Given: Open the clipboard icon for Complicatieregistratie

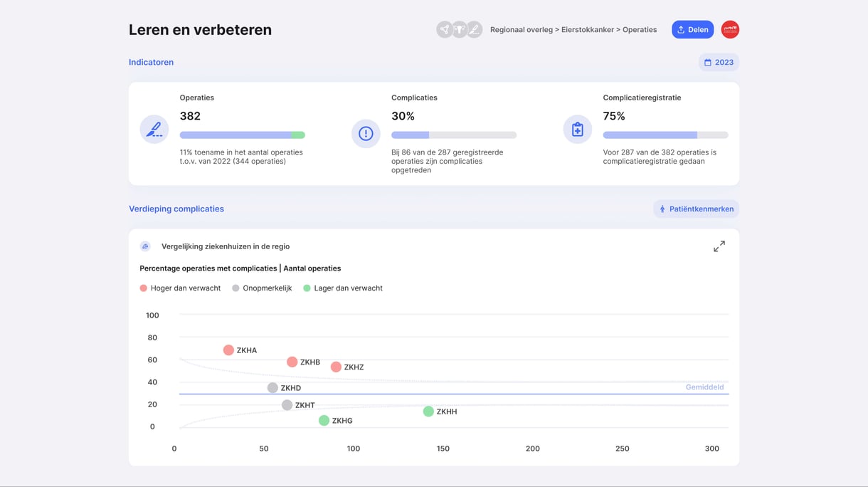Looking at the screenshot, I should (577, 129).
